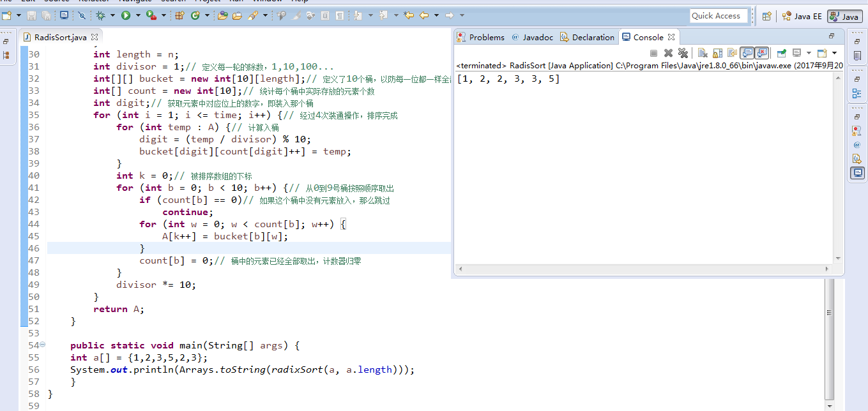The height and width of the screenshot is (411, 868).
Task: Click the Save icon in toolbar
Action: 31,15
